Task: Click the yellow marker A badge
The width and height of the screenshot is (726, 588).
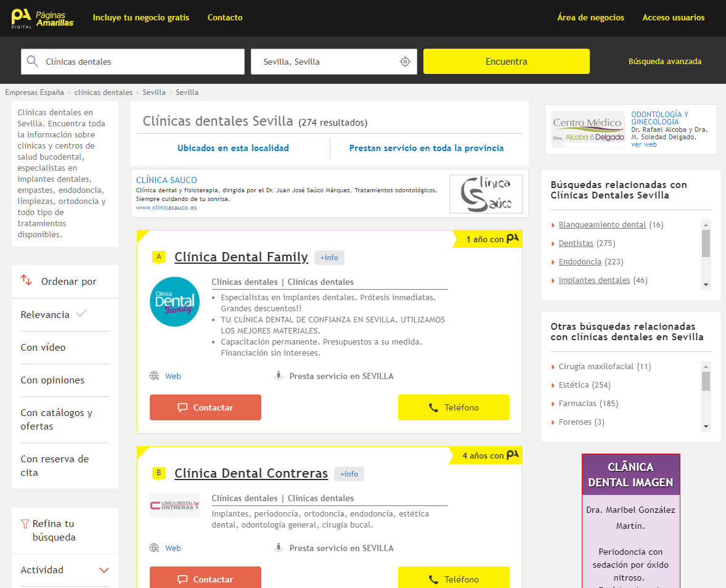Action: coord(159,257)
